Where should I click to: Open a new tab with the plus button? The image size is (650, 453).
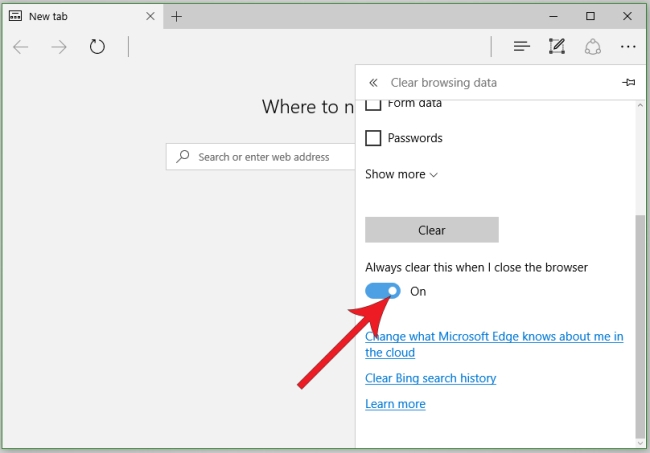pos(177,17)
